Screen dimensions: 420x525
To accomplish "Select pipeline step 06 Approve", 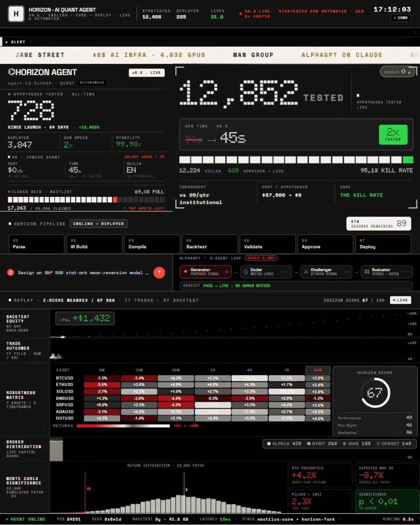I will pos(325,244).
